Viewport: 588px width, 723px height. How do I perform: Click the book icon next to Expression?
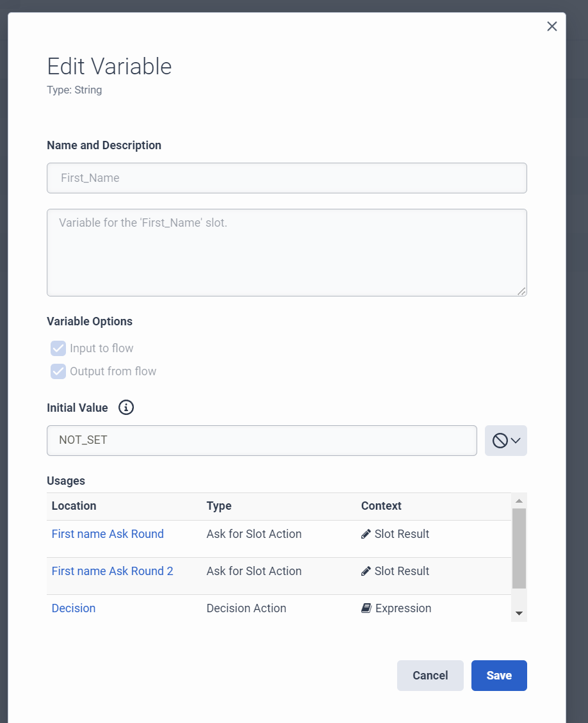tap(366, 608)
